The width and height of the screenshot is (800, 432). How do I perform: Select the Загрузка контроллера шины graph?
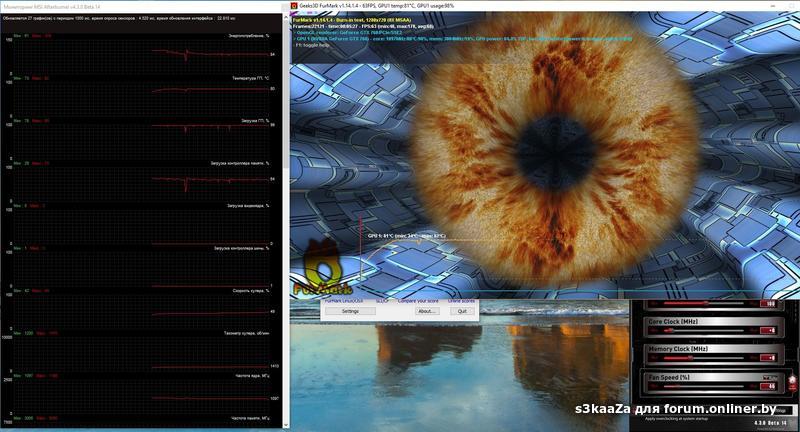141,266
